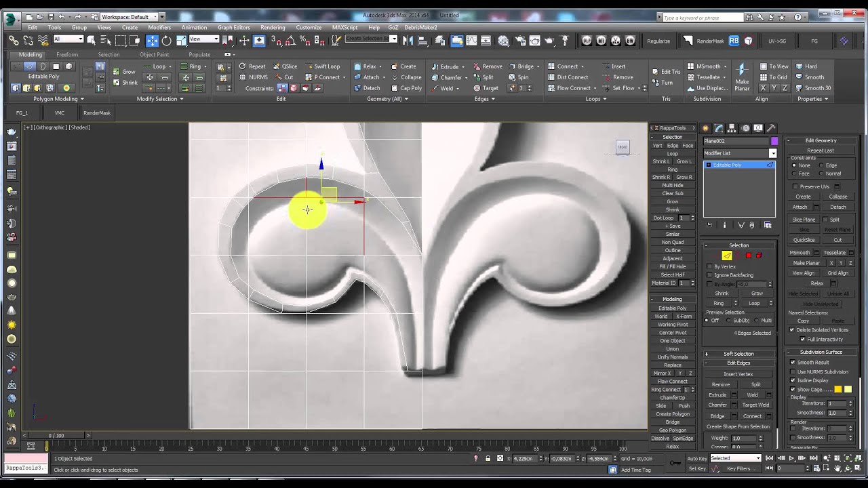Select Element sub-object level in Selection rollout

coord(759,256)
